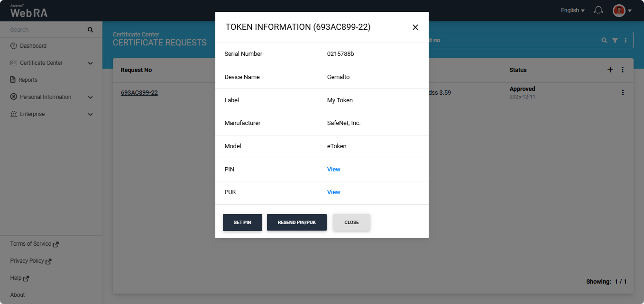Open Dashboard from the sidebar
This screenshot has width=644, height=304.
tap(33, 46)
